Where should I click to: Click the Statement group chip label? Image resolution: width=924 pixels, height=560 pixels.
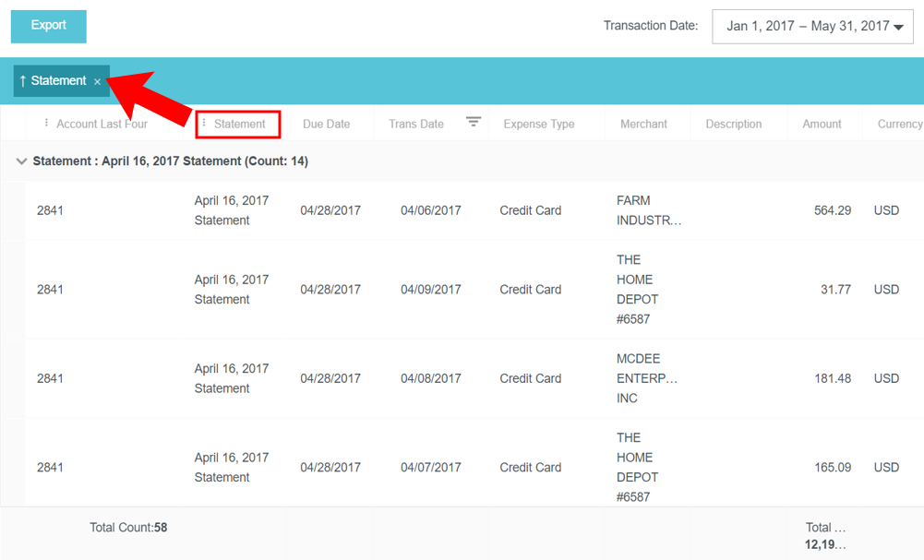click(58, 81)
